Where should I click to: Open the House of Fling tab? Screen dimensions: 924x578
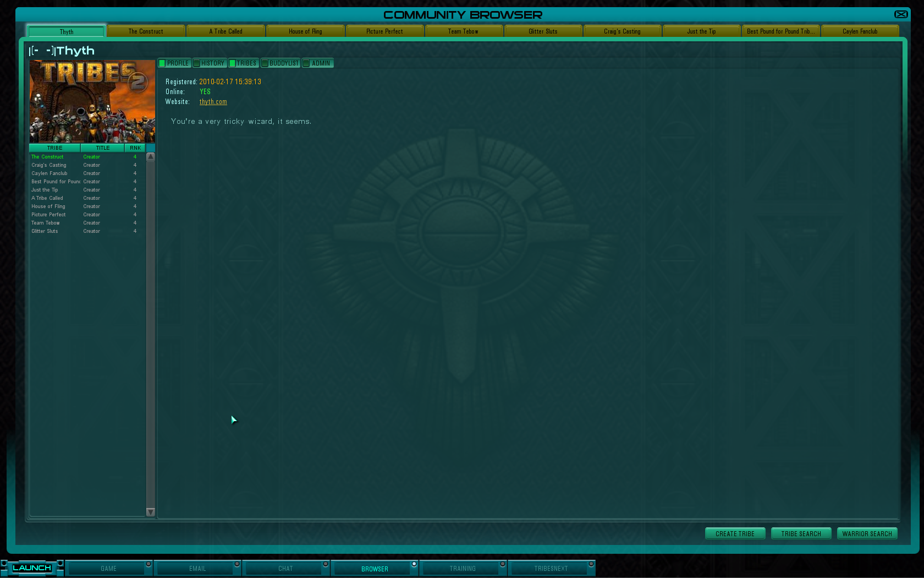tap(305, 31)
